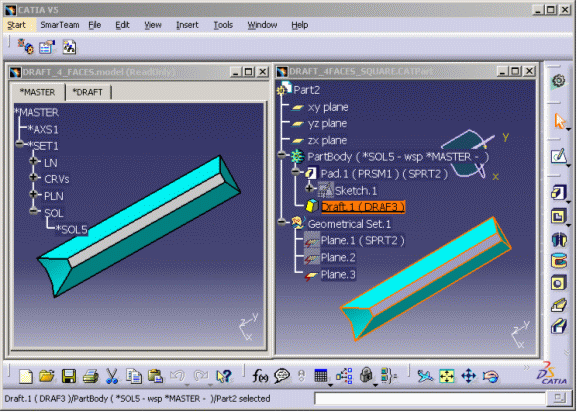The height and width of the screenshot is (412, 577).
Task: Select Plane.3 in the tree
Action: pos(338,274)
